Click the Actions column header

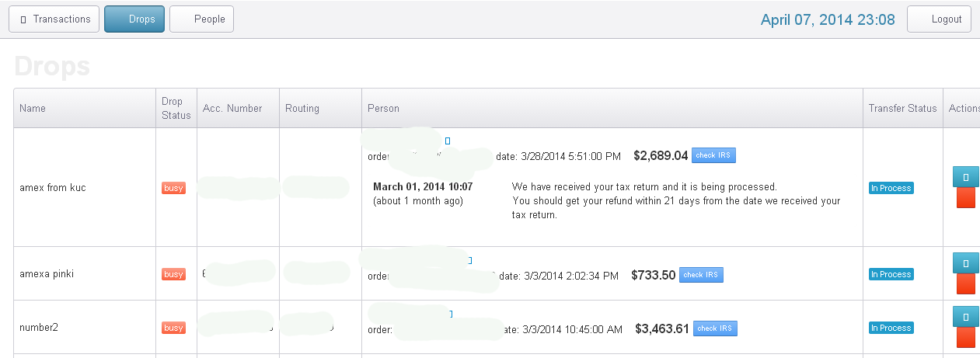(962, 109)
